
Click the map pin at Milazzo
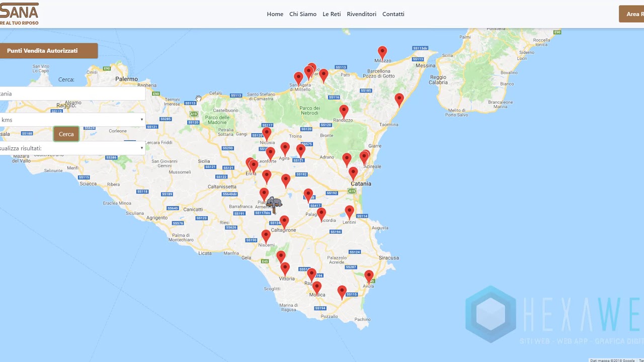(x=382, y=52)
